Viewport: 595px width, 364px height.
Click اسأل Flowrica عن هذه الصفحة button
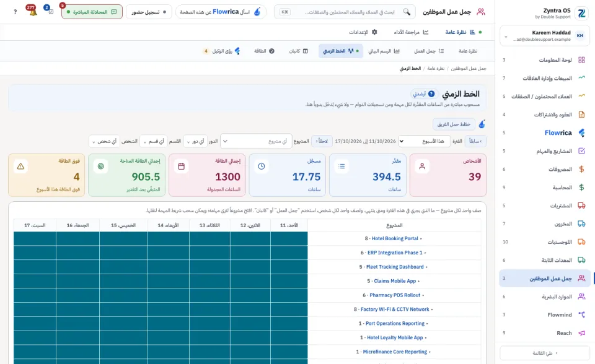tap(221, 12)
